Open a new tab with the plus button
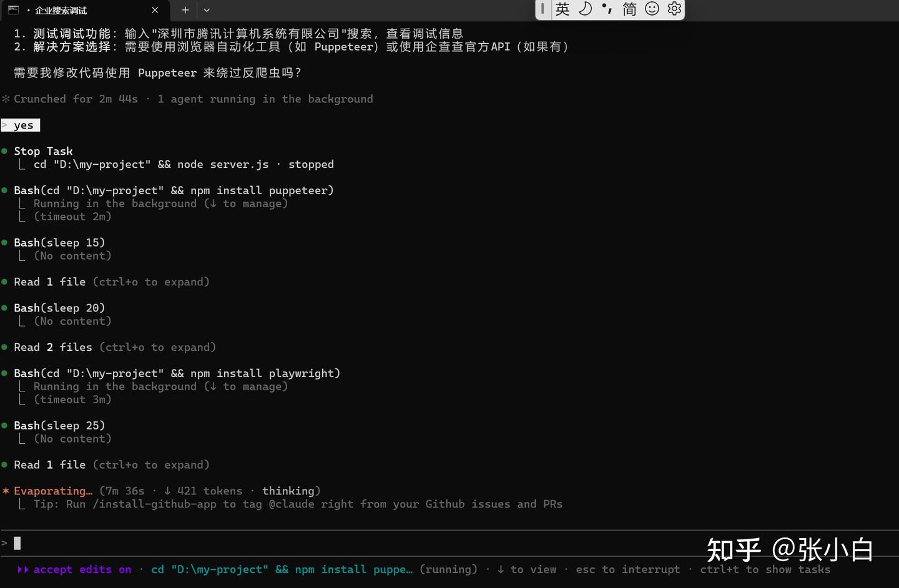Viewport: 899px width, 588px height. (185, 10)
